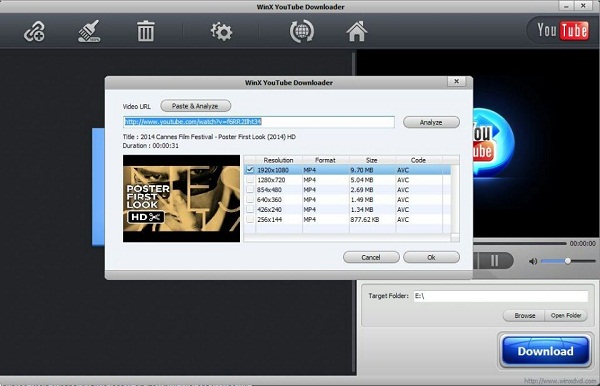600x386 pixels.
Task: Select the clean list brush icon
Action: (x=89, y=31)
